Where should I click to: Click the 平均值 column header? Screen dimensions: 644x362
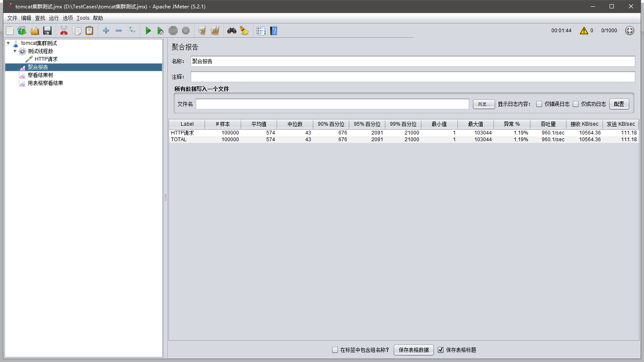tap(259, 124)
